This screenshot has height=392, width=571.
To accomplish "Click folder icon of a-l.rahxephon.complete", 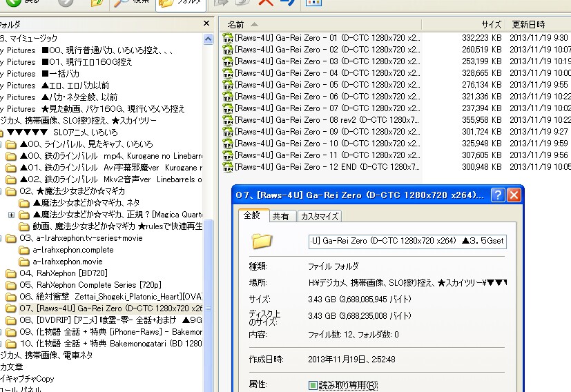I will coord(24,250).
